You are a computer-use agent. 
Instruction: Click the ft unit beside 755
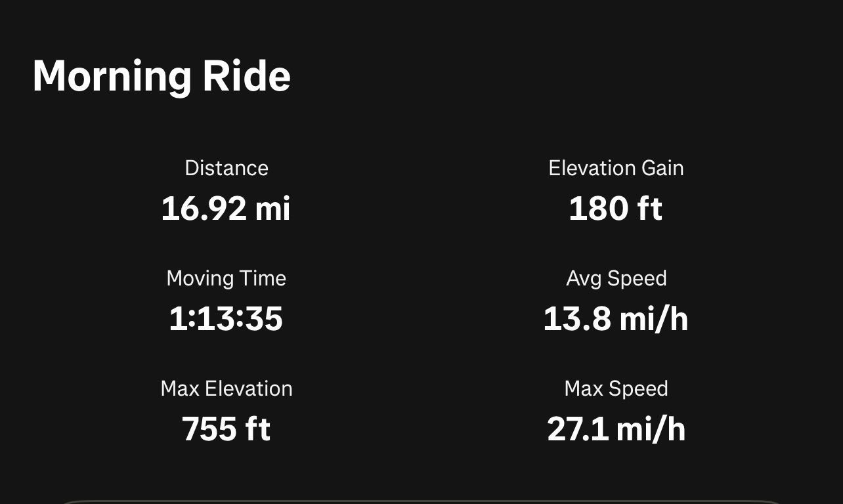[258, 429]
